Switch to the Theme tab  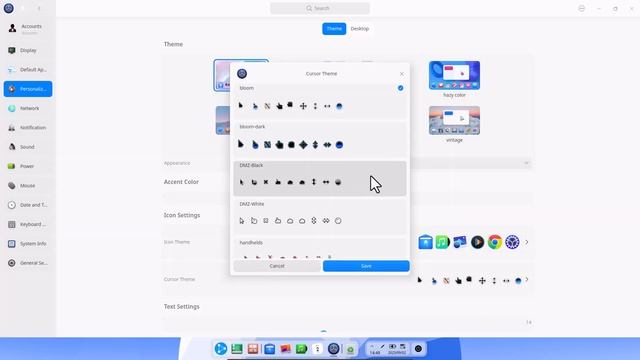[334, 29]
